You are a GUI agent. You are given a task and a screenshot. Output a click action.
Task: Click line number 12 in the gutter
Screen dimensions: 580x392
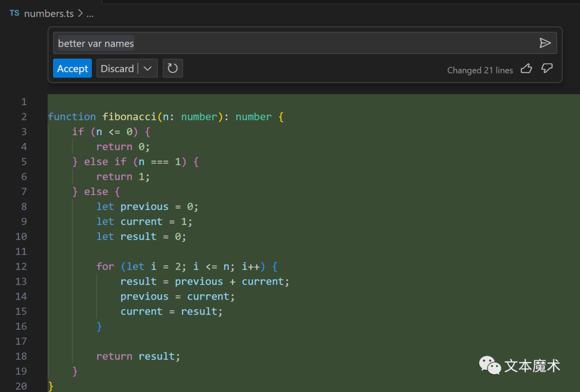click(x=21, y=267)
